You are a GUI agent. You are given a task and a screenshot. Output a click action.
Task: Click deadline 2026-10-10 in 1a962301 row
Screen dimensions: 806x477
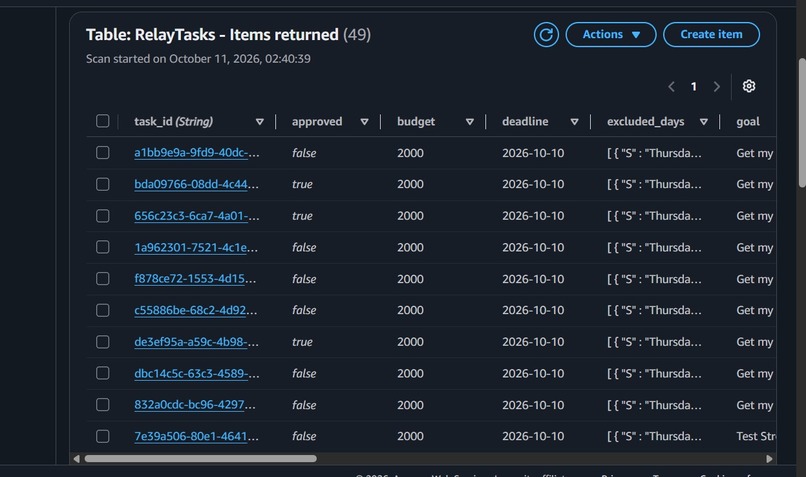tap(533, 248)
